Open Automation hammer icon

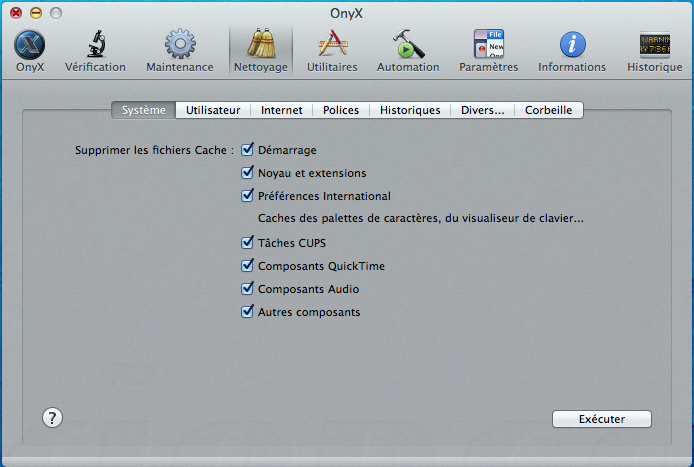408,44
